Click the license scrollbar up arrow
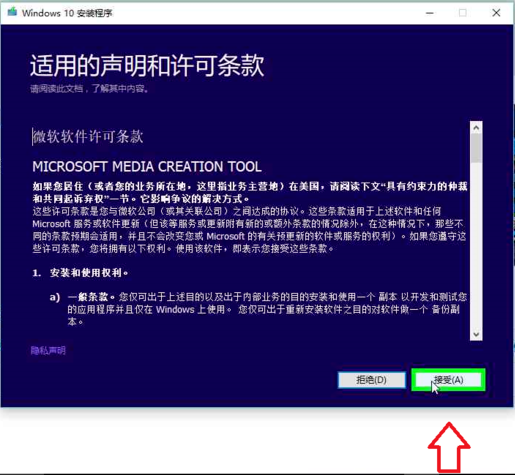The width and height of the screenshot is (515, 475). [x=476, y=128]
